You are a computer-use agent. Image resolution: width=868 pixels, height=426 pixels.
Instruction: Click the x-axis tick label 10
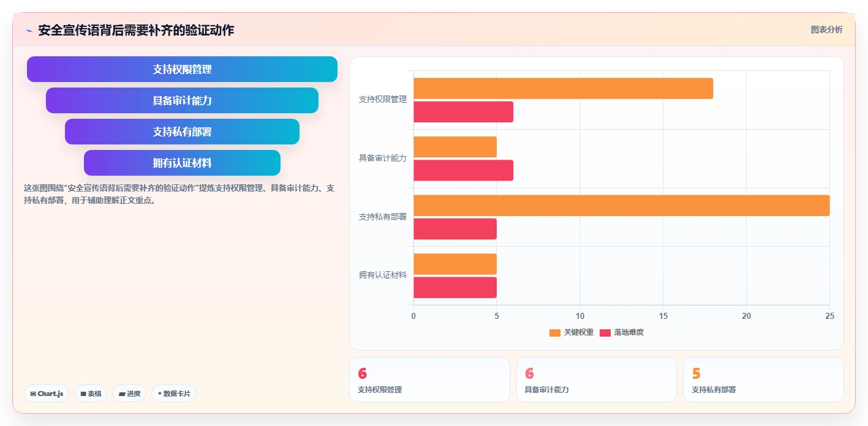click(x=580, y=316)
